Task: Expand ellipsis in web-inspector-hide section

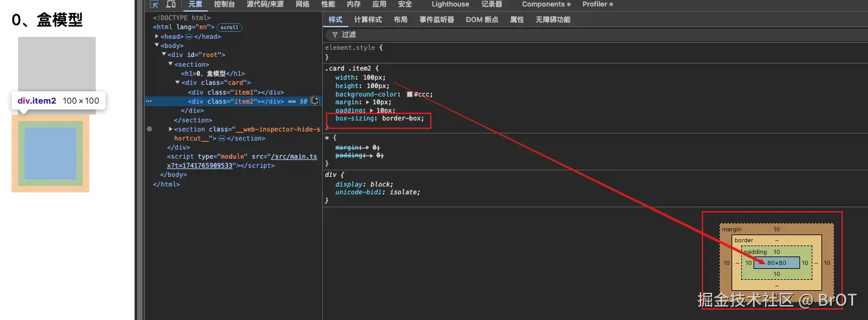Action: [x=222, y=139]
